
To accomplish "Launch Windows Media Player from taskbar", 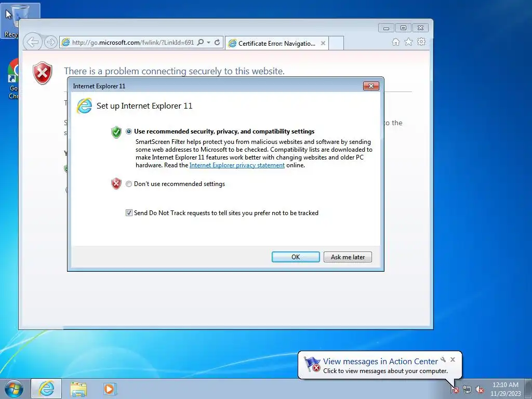I will coord(110,389).
